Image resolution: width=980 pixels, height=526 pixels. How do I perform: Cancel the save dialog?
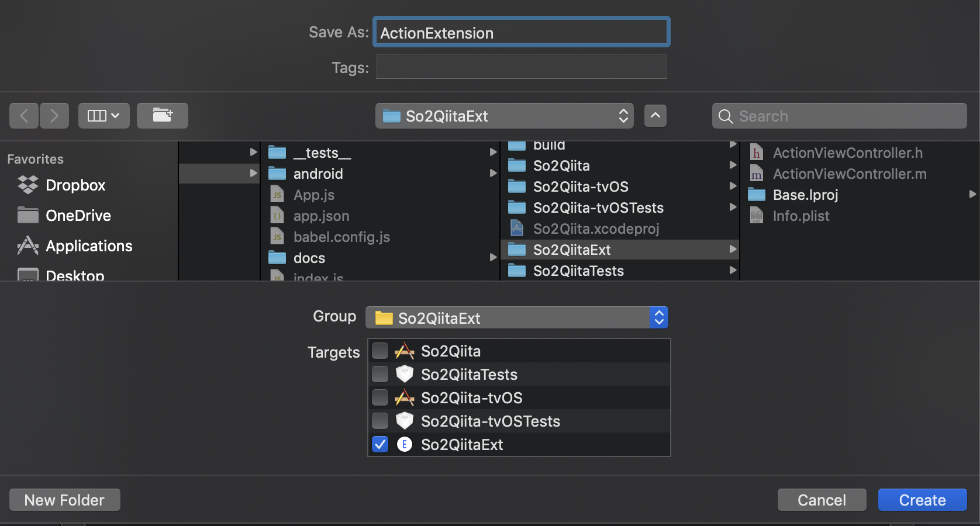pyautogui.click(x=822, y=500)
